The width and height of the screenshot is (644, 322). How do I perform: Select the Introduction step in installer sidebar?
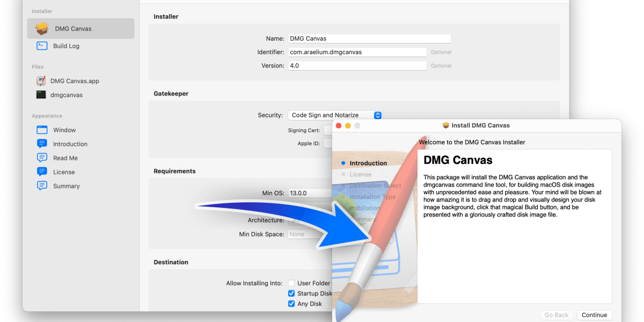coord(368,163)
